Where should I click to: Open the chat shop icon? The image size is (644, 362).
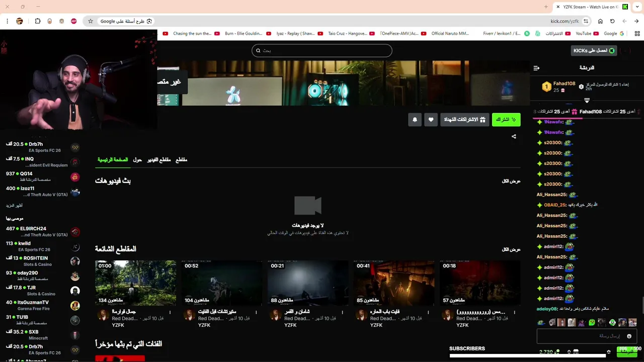coord(576,352)
